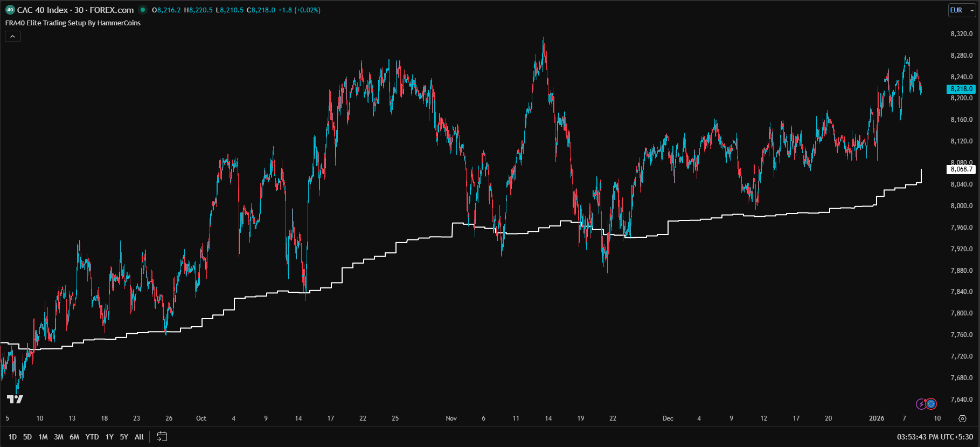The height and width of the screenshot is (447, 980).
Task: Select the 5Y time range
Action: coord(124,437)
